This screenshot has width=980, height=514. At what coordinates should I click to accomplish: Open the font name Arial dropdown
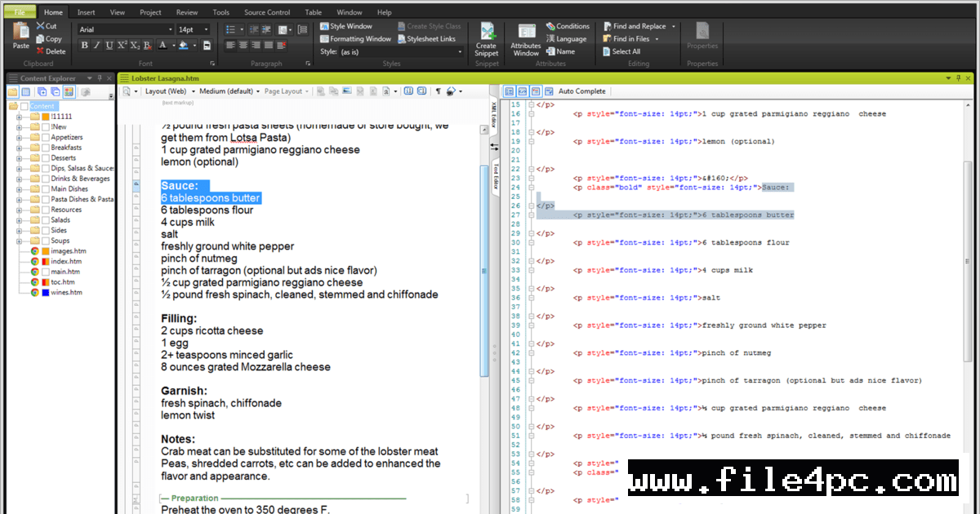tap(170, 29)
